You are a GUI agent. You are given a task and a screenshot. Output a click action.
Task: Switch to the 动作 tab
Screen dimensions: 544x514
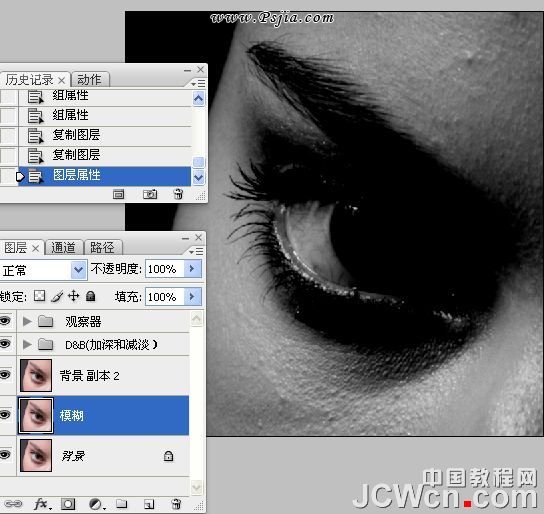pyautogui.click(x=90, y=79)
